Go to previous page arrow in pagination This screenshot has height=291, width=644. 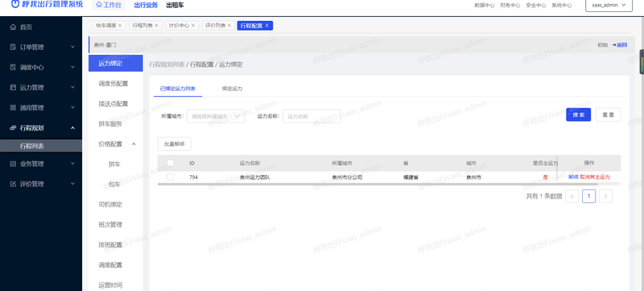coord(572,197)
